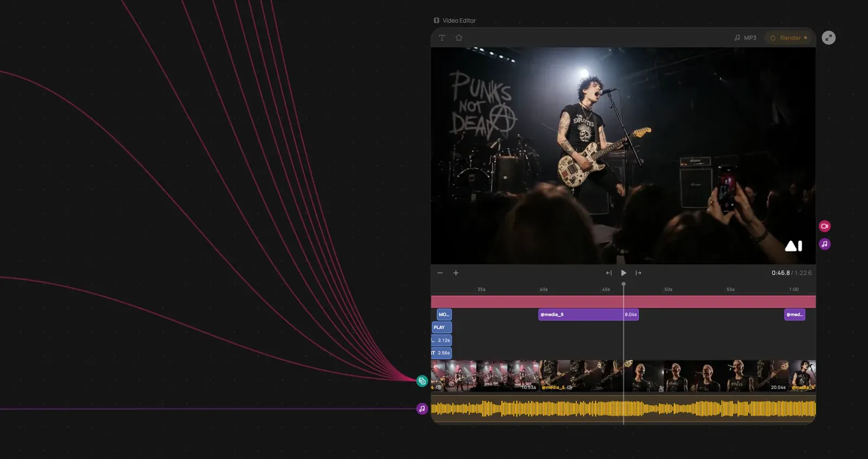The width and height of the screenshot is (868, 459).
Task: Select the blue 2.56s text clip
Action: point(441,353)
